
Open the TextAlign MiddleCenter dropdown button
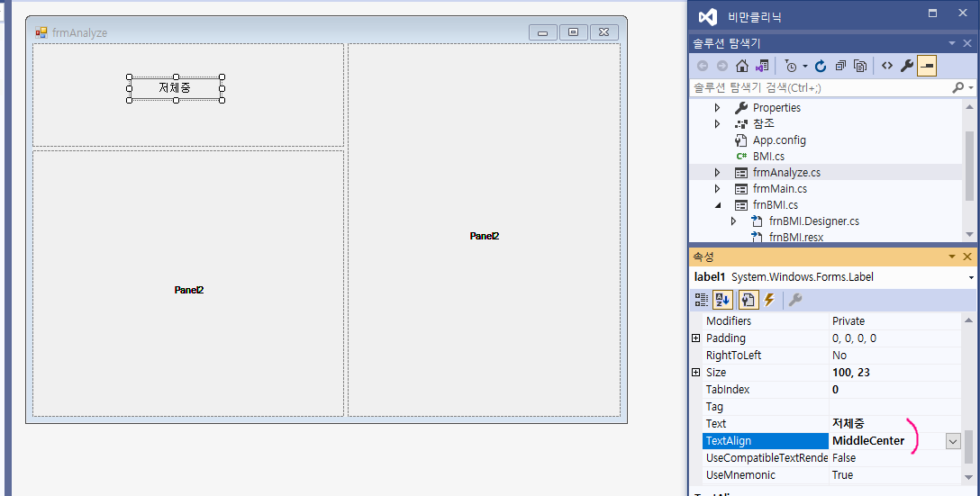click(x=952, y=441)
